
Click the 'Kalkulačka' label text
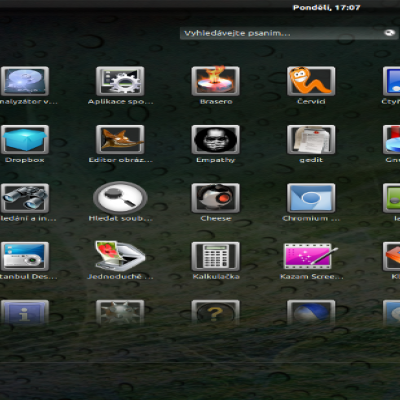(216, 276)
